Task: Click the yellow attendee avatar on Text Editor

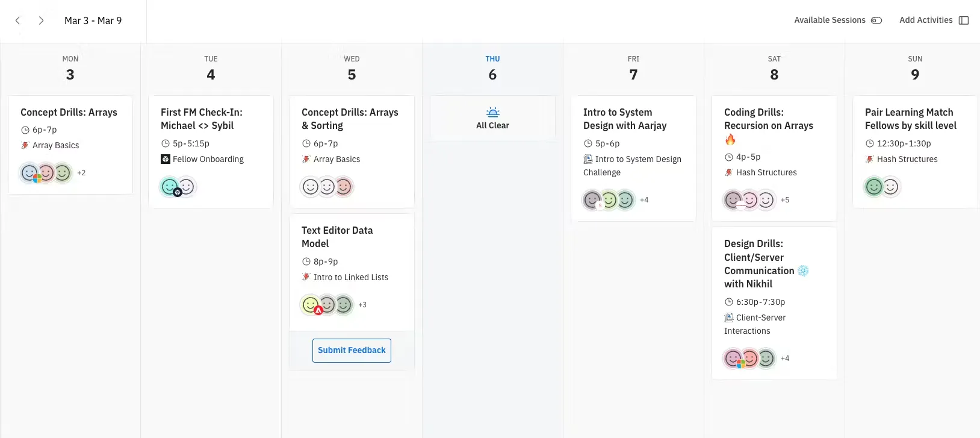Action: [x=311, y=305]
